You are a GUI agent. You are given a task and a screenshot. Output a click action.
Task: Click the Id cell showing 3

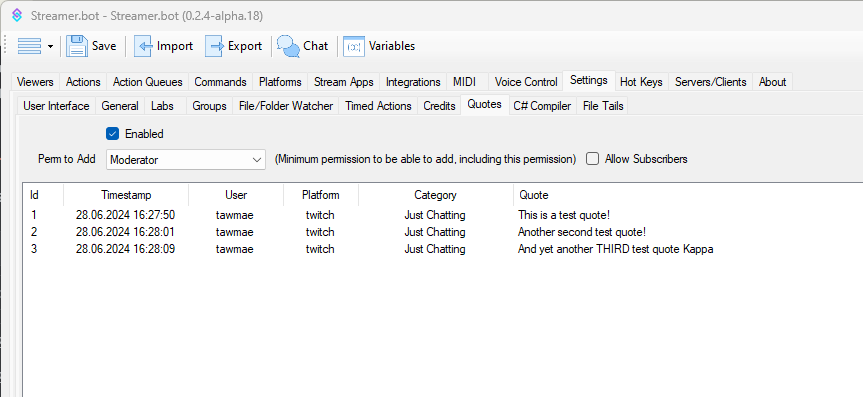(x=34, y=249)
